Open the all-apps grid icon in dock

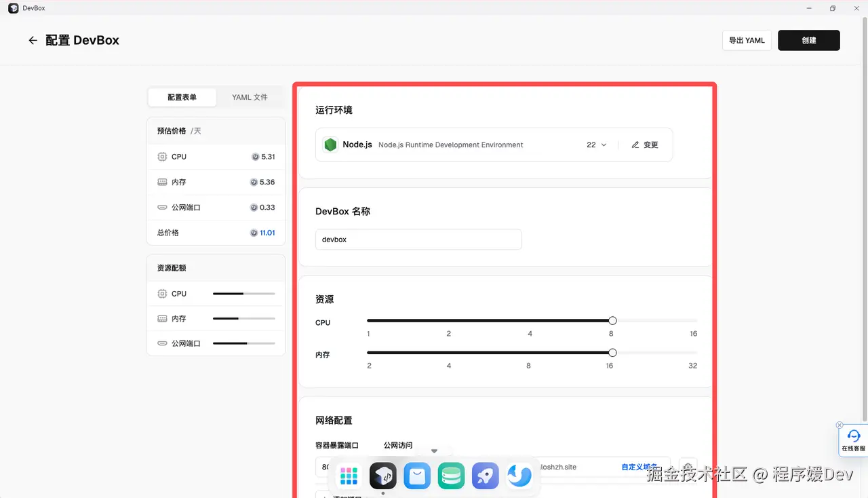click(349, 476)
